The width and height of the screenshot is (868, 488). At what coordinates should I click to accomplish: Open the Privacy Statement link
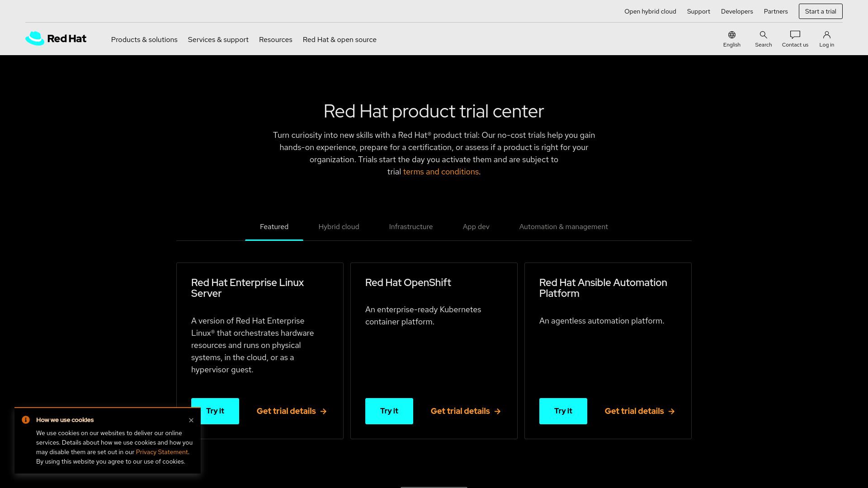pyautogui.click(x=161, y=452)
